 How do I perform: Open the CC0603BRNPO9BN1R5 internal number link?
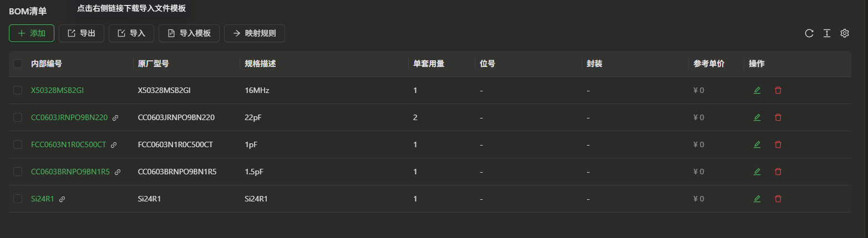pyautogui.click(x=70, y=172)
